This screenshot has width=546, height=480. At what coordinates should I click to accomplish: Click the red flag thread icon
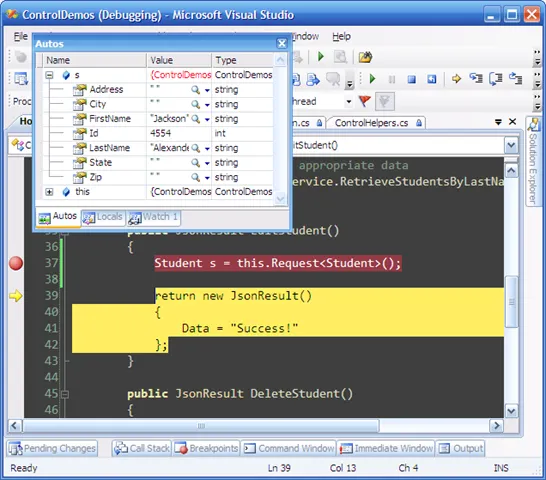click(x=365, y=101)
